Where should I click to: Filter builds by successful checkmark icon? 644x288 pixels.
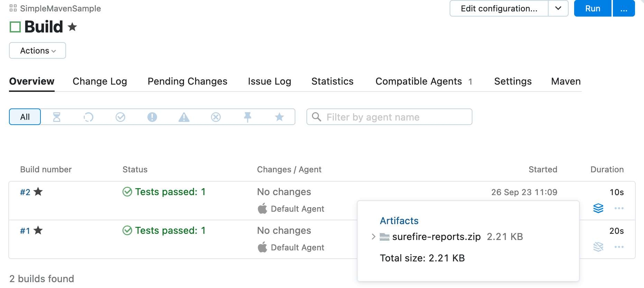pos(120,117)
